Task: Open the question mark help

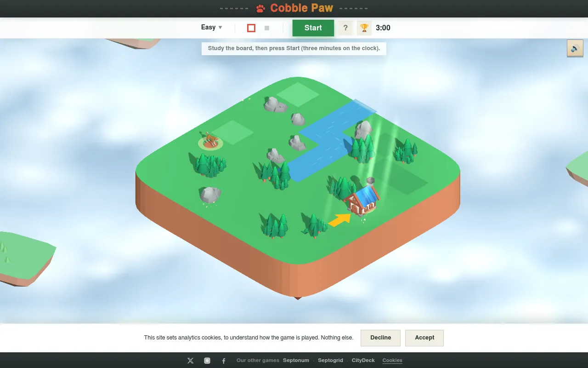Action: [x=345, y=28]
